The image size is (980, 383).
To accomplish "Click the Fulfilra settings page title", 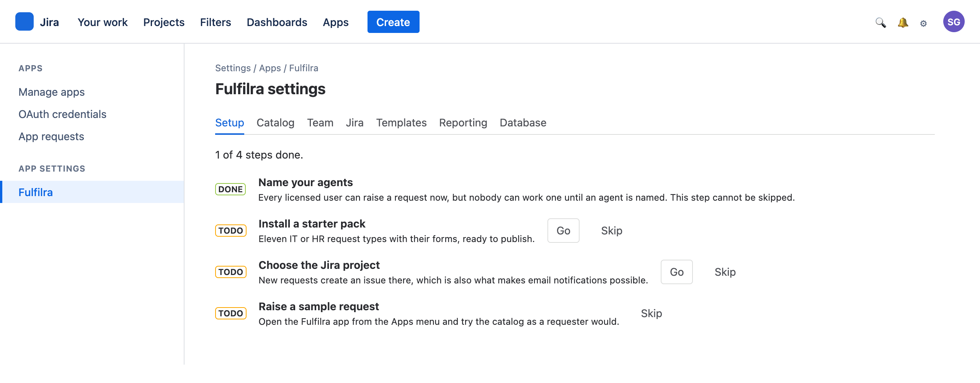I will click(x=270, y=89).
